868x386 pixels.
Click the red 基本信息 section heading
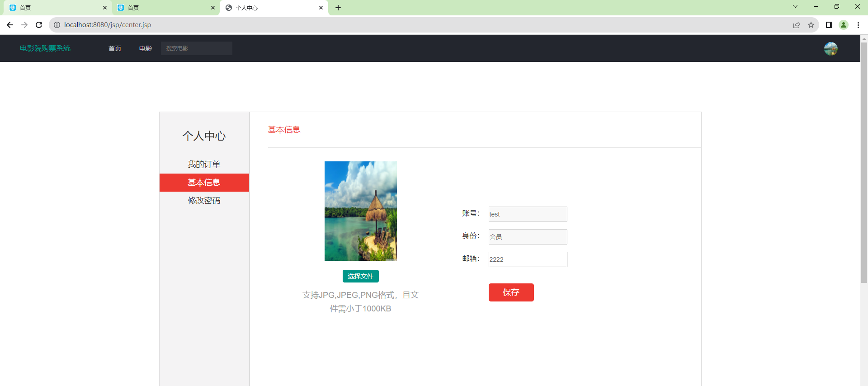point(284,130)
